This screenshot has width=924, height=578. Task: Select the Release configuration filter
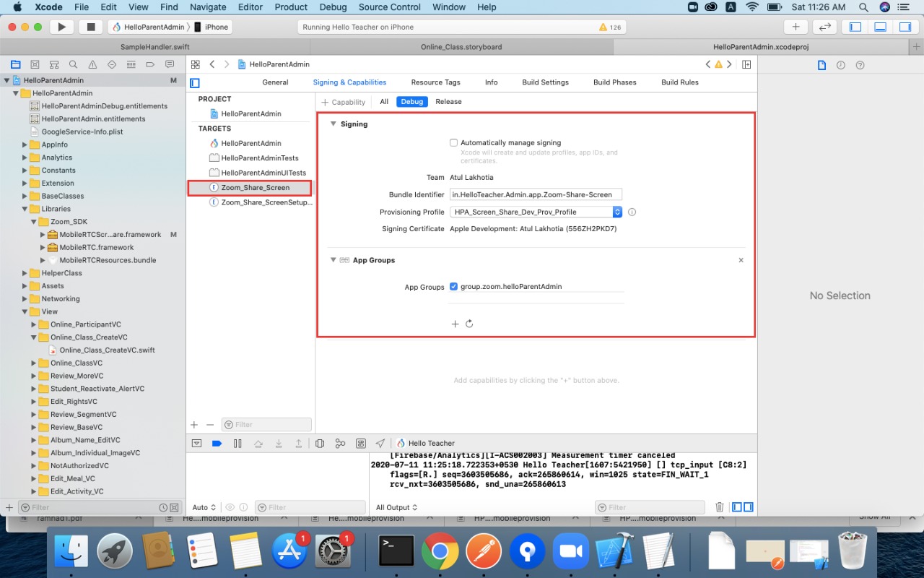click(x=448, y=102)
